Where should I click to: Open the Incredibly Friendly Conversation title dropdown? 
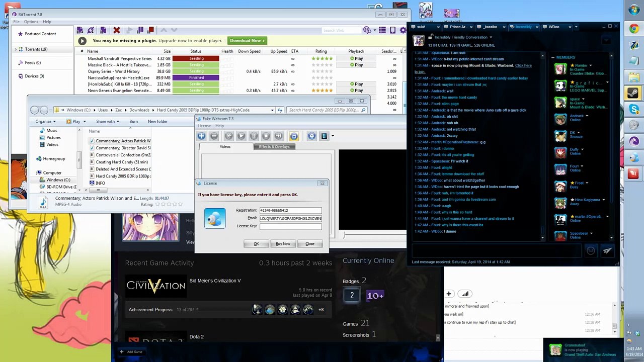click(491, 37)
